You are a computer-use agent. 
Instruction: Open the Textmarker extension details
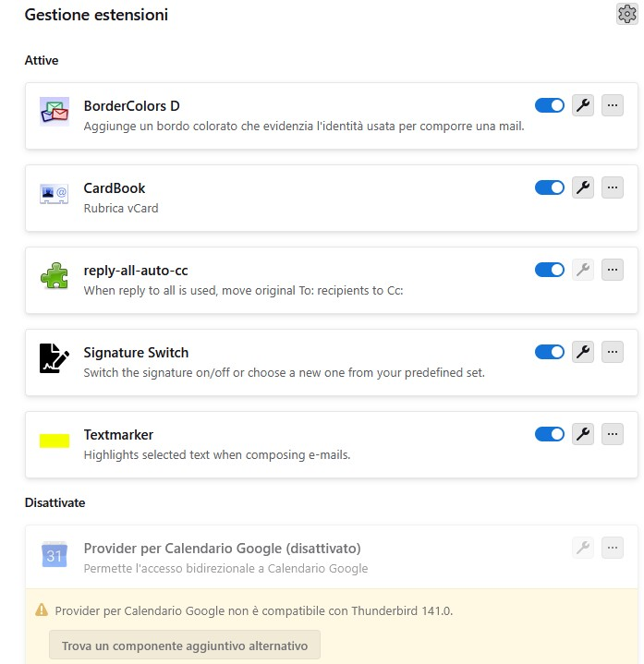pyautogui.click(x=118, y=435)
